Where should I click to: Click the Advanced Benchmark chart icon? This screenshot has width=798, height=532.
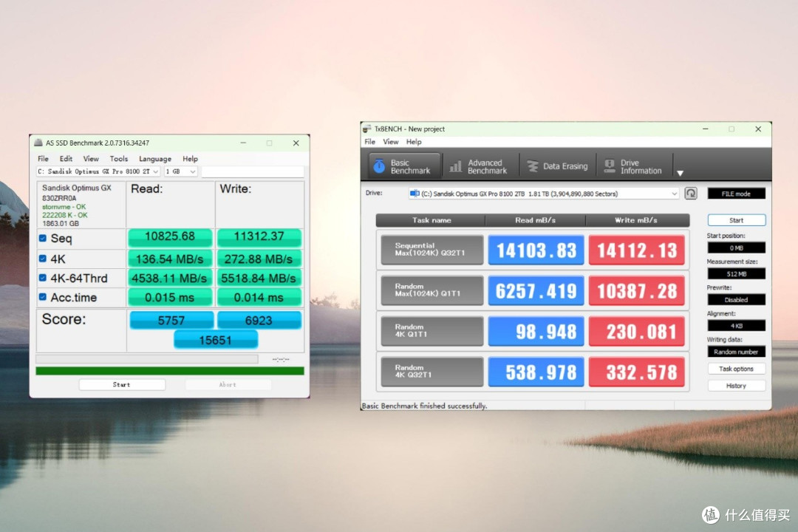(x=455, y=166)
